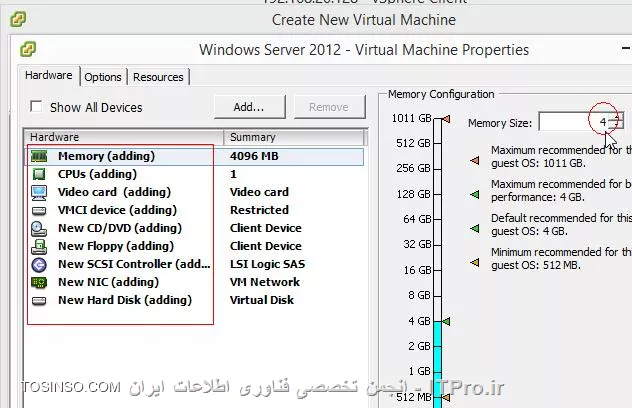This screenshot has height=408, width=632.
Task: Click the Memory hardware icon
Action: 39,156
